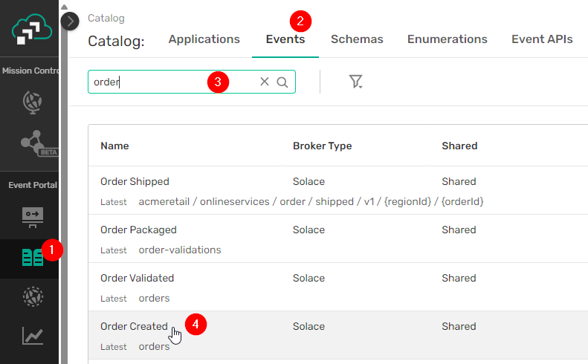
Task: Open the KPI dashboard chart icon
Action: 32,336
